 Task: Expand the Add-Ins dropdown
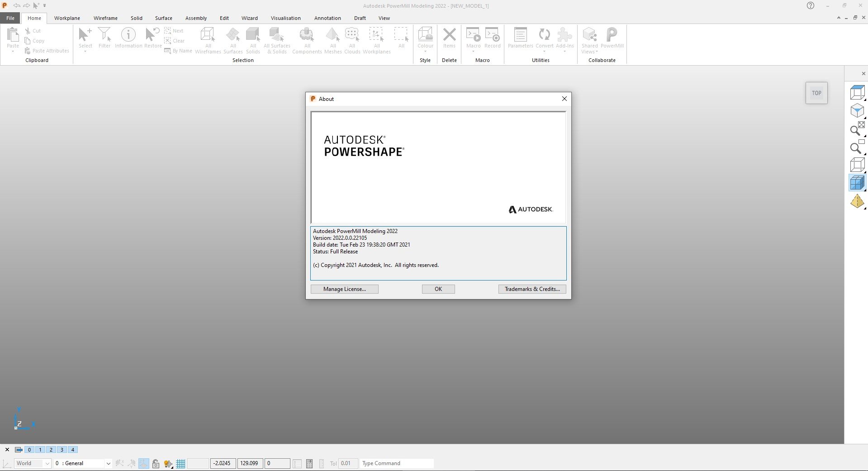tap(564, 51)
